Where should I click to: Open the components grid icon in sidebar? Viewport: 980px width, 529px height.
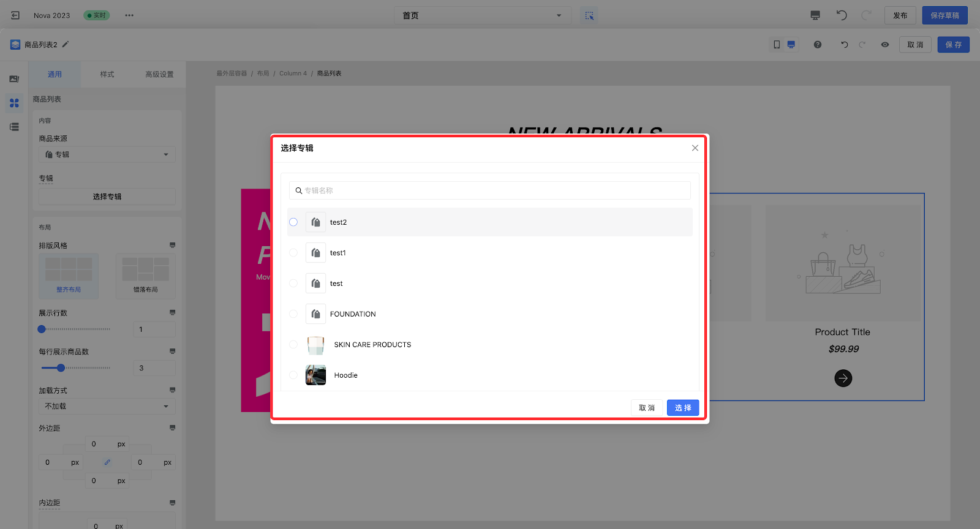[x=14, y=103]
